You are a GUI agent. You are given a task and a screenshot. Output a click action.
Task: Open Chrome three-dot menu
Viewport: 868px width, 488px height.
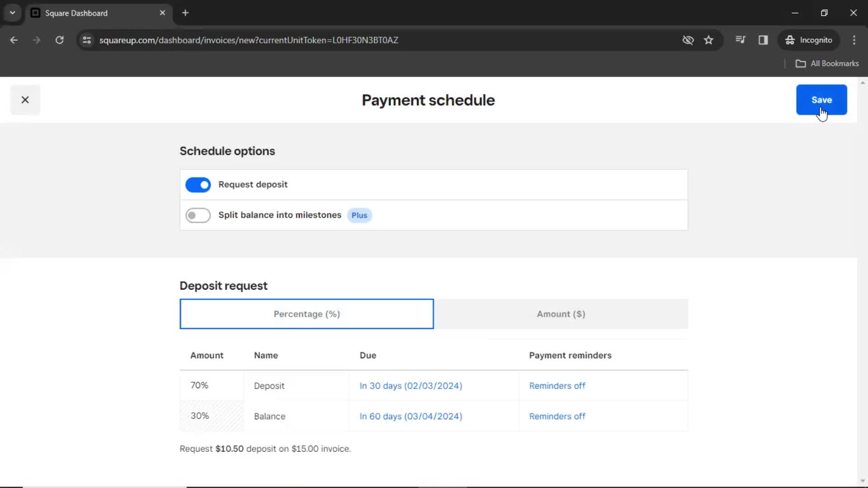coord(854,40)
